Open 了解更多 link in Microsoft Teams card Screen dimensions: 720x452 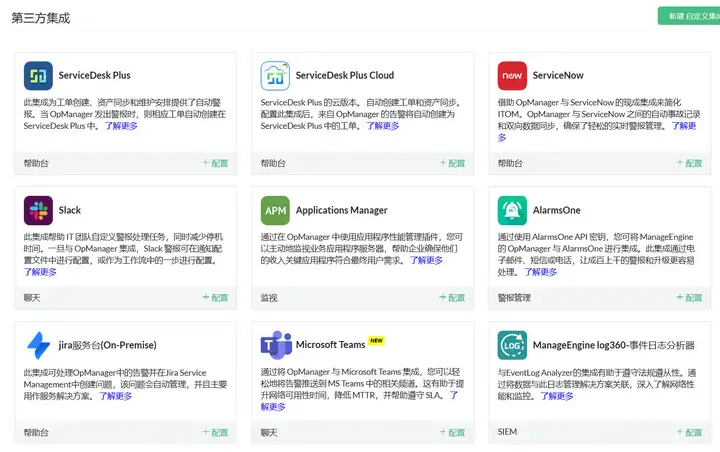pyautogui.click(x=273, y=407)
